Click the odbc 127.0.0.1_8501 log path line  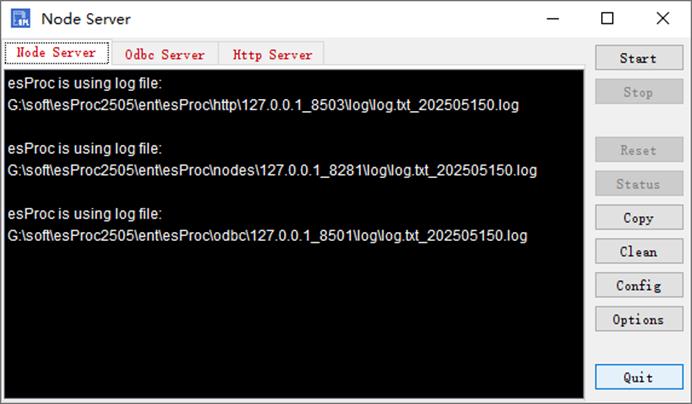click(x=267, y=236)
